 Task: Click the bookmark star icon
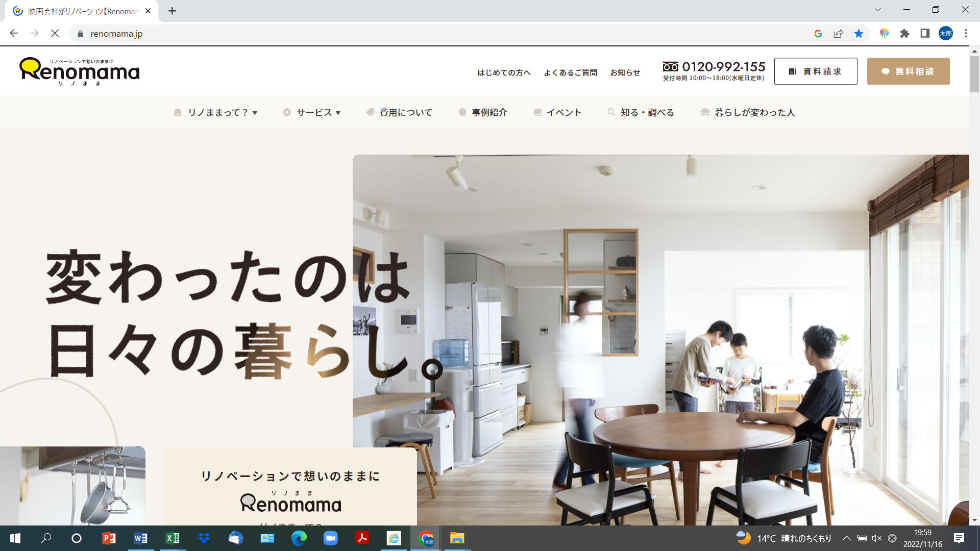coord(859,34)
